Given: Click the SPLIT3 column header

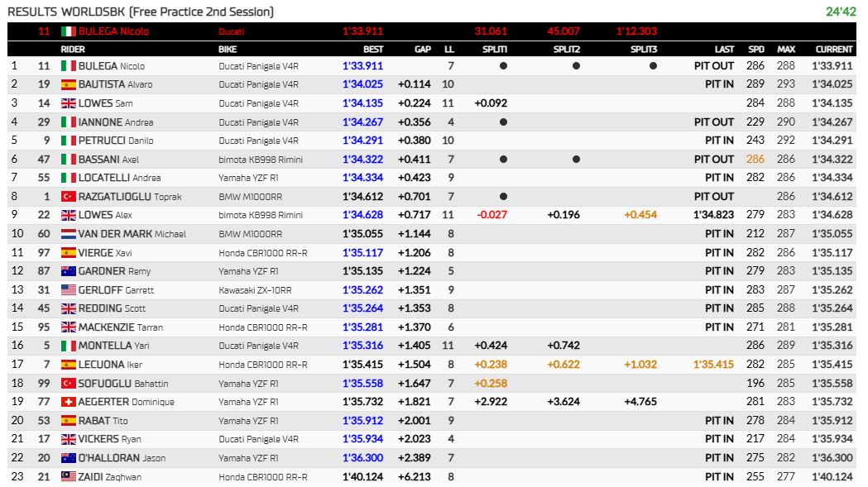Looking at the screenshot, I should click(643, 50).
